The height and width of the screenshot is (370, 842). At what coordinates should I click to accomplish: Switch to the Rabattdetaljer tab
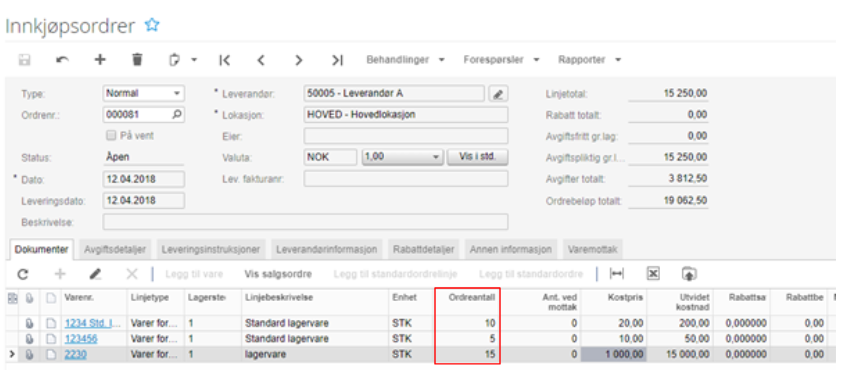tap(423, 250)
